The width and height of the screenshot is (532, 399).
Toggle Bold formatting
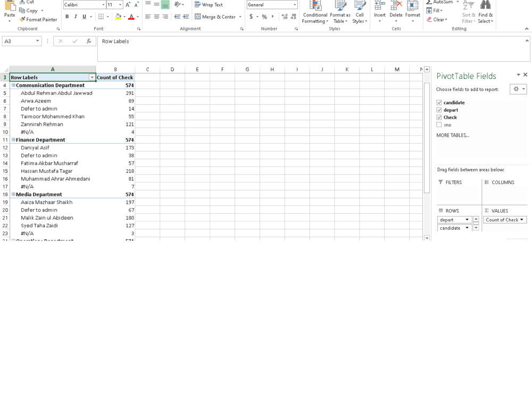(x=67, y=16)
